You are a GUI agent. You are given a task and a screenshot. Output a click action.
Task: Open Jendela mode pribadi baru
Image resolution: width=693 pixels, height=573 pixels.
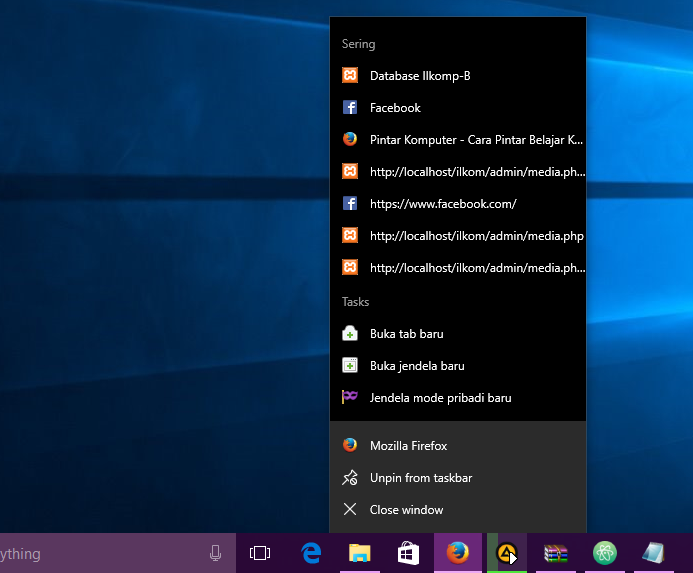(440, 398)
